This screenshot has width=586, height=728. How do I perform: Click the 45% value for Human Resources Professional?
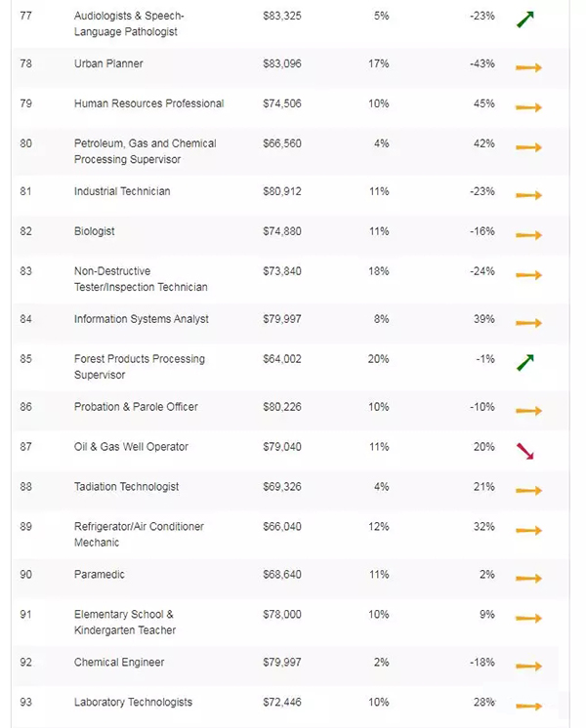tap(483, 103)
